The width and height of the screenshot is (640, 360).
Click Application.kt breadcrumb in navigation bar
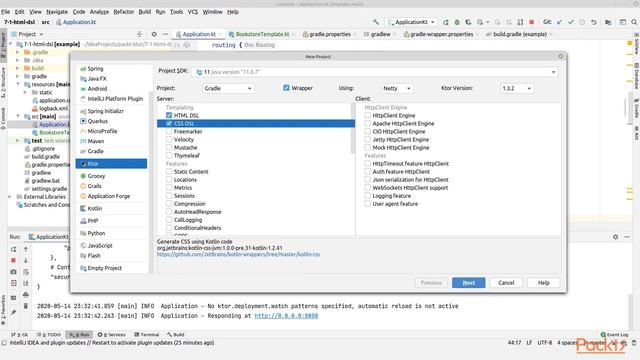[x=76, y=22]
